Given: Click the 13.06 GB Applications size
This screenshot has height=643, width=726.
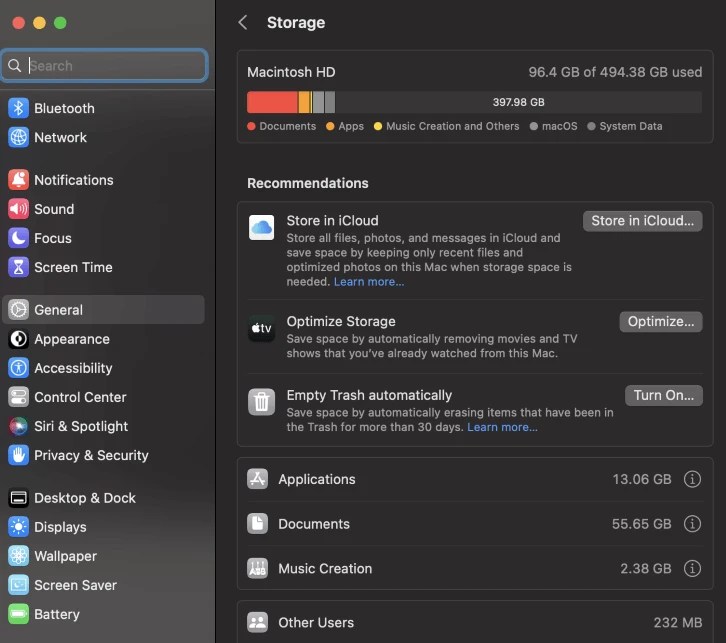Looking at the screenshot, I should click(x=642, y=479).
